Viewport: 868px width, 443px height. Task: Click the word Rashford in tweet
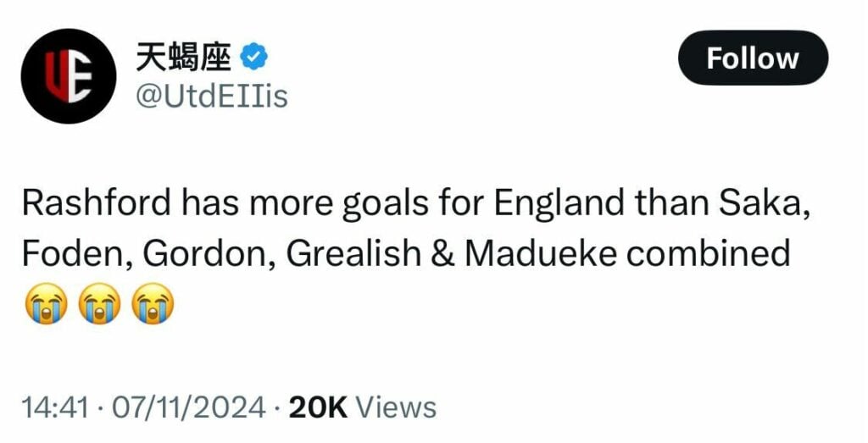[x=97, y=203]
